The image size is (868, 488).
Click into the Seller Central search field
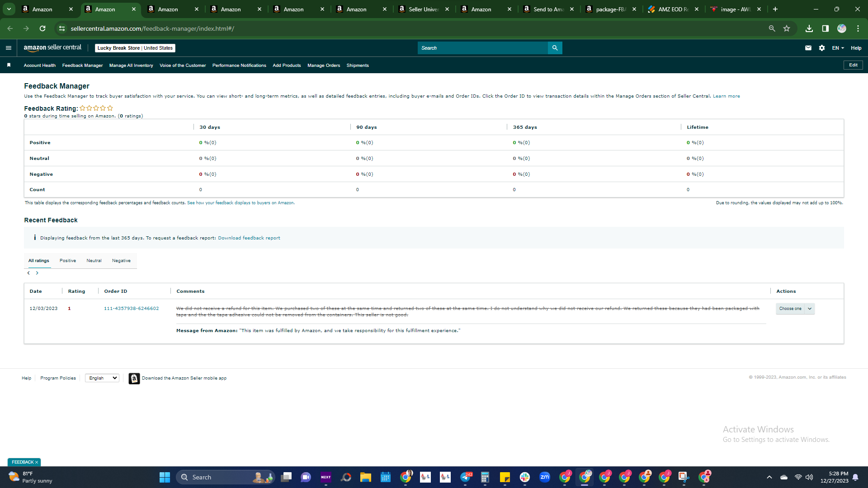point(482,48)
